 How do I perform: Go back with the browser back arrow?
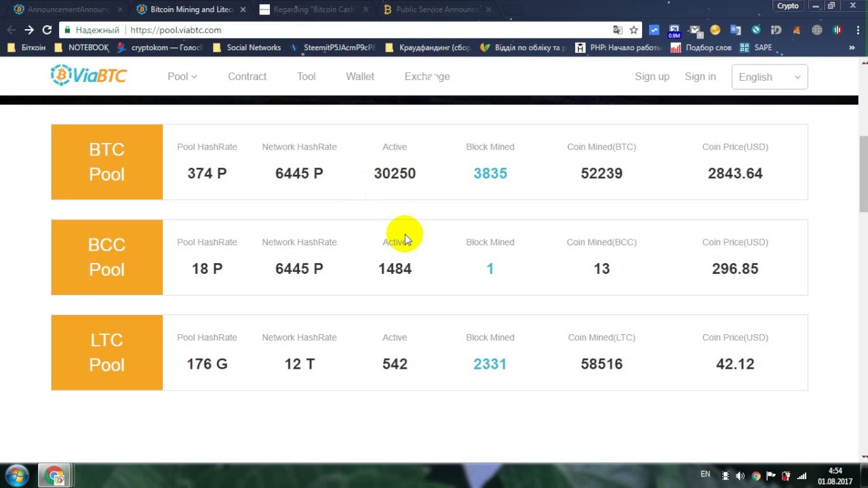point(11,30)
